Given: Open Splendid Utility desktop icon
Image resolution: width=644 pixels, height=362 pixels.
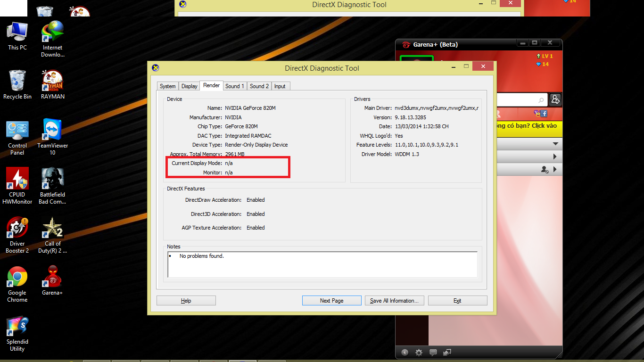Looking at the screenshot, I should pos(17,334).
